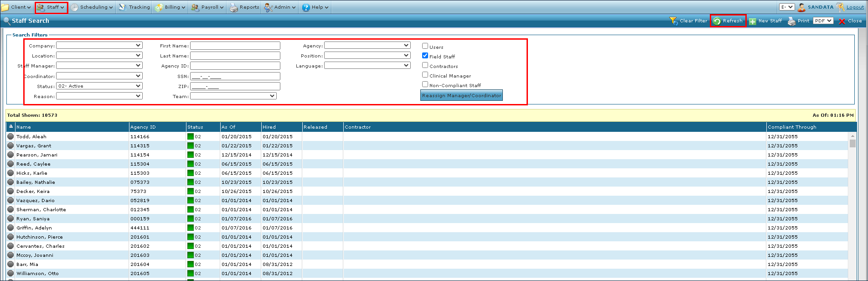
Task: Click into the Last Name field
Action: (x=235, y=56)
